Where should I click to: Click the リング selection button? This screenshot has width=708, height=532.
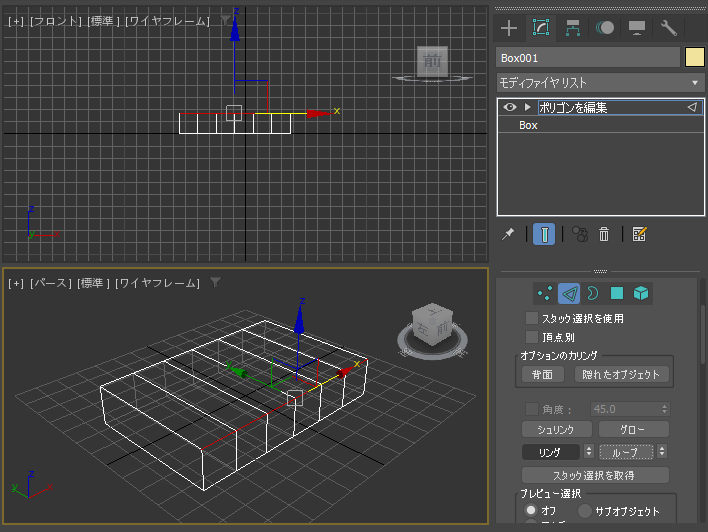(551, 452)
